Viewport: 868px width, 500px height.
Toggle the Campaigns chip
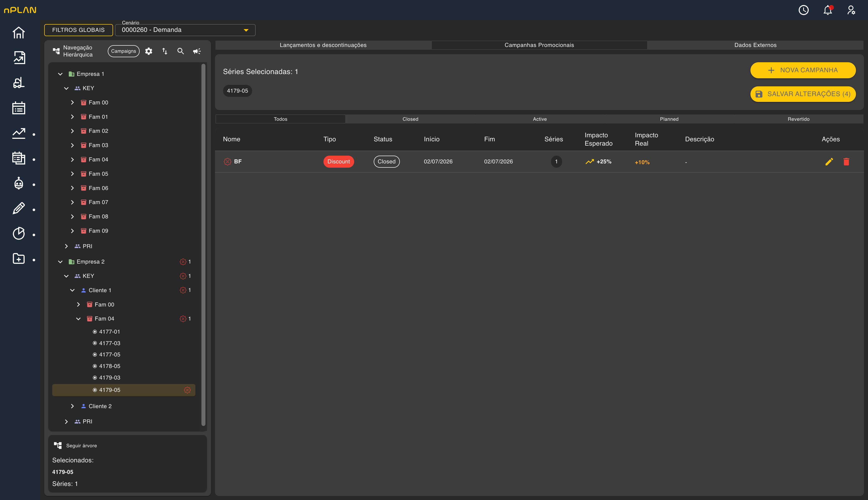(123, 51)
